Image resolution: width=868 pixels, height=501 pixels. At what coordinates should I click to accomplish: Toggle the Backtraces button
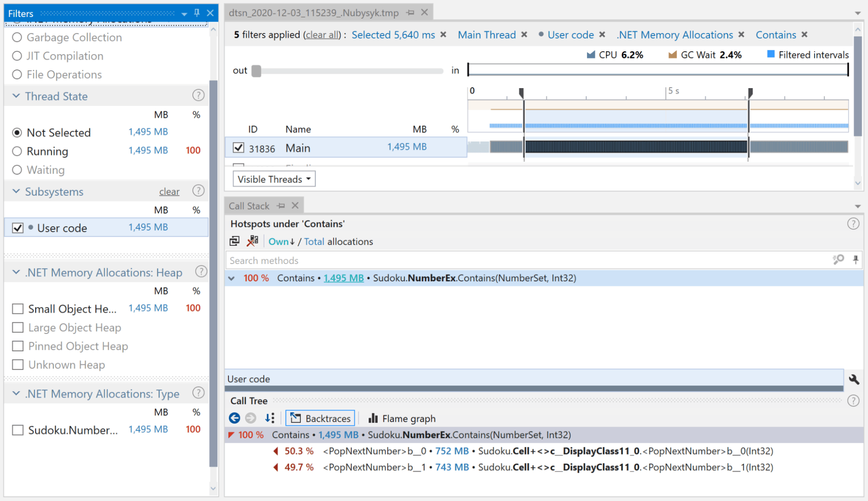click(320, 418)
